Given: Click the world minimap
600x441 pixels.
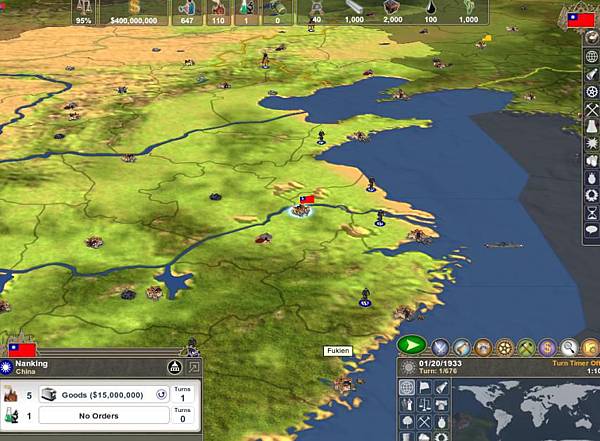Looking at the screenshot, I should [527, 410].
